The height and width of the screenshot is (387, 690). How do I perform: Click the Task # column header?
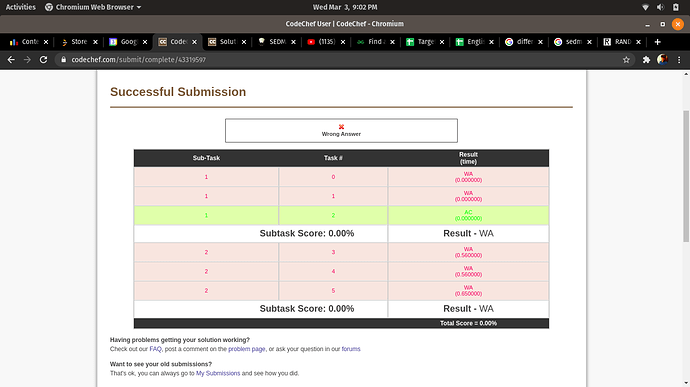click(x=333, y=158)
